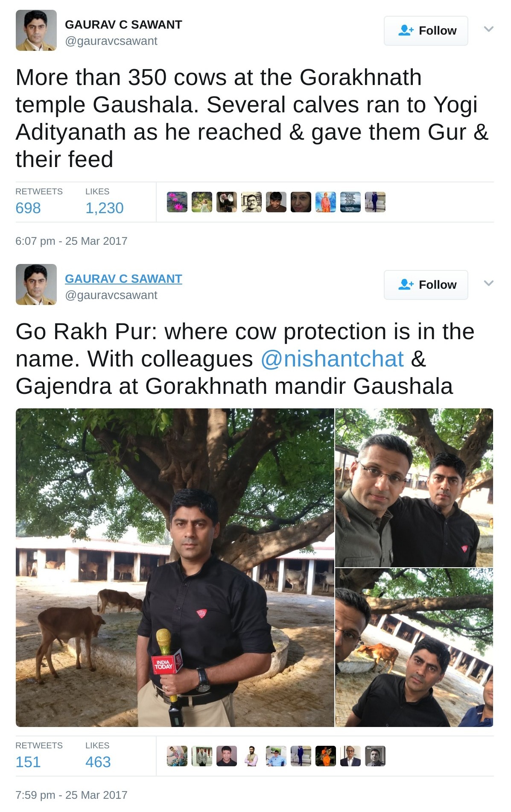Screen dimensions: 511x812
Task: Open the orange-robed figure liker avatar
Action: [326, 202]
